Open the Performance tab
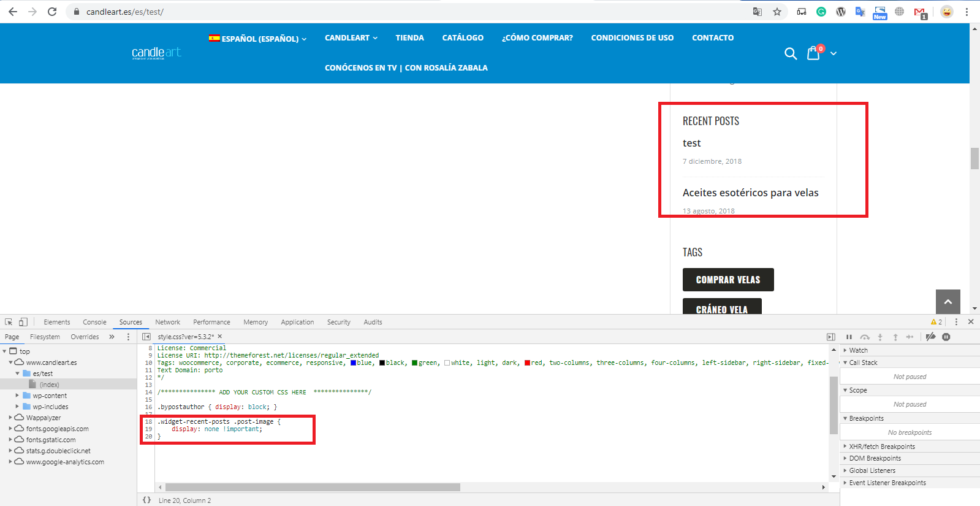The height and width of the screenshot is (506, 980). pos(211,322)
